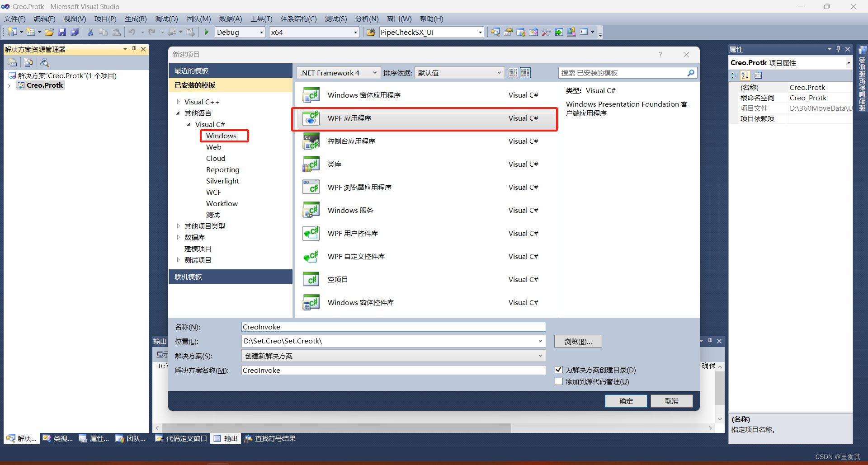
Task: Open the PipeCheckSX_UI find dropdown
Action: [x=480, y=32]
